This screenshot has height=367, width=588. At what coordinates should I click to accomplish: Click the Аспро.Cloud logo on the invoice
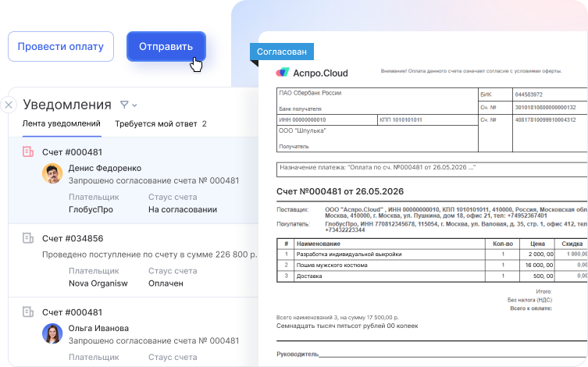pyautogui.click(x=312, y=73)
